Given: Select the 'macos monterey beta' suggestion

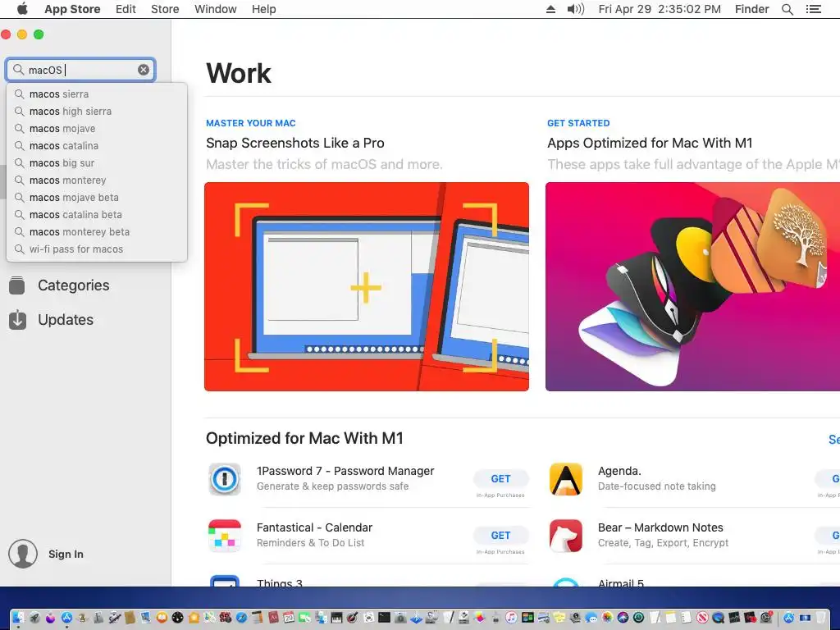Looking at the screenshot, I should [x=97, y=232].
